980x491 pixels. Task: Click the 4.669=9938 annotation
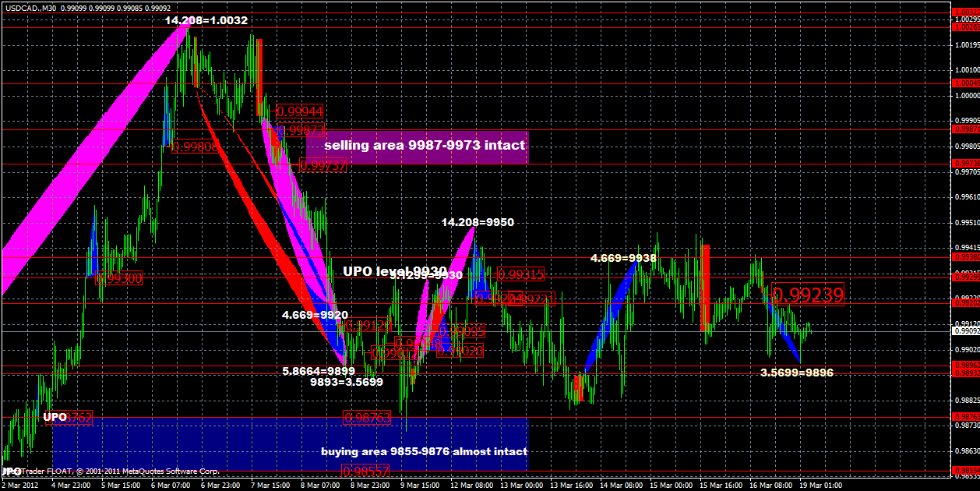622,256
